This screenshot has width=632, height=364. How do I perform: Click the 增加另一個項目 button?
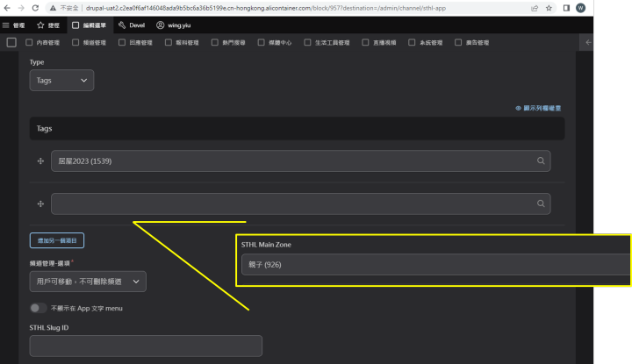(x=57, y=239)
